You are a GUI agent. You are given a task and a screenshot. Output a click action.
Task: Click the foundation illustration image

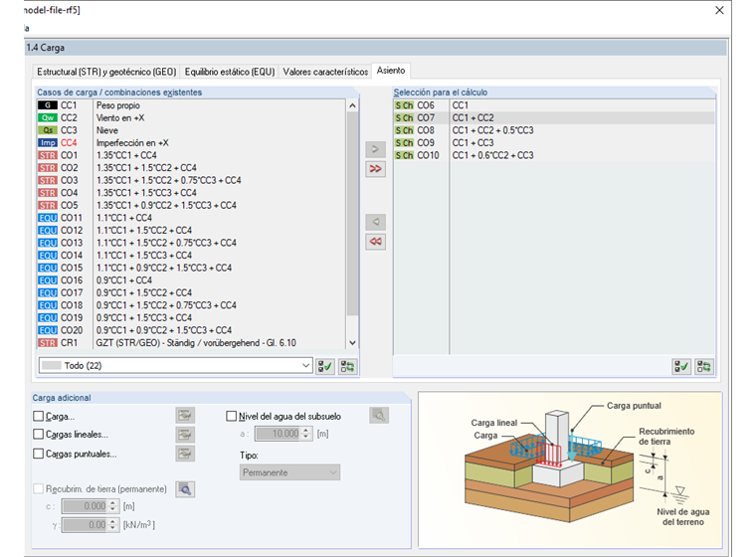[570, 469]
